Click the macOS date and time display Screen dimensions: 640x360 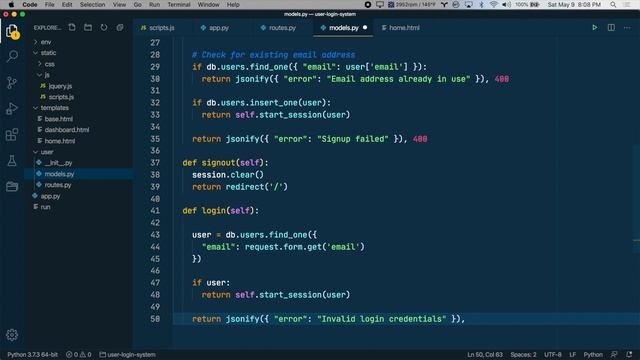click(x=574, y=4)
